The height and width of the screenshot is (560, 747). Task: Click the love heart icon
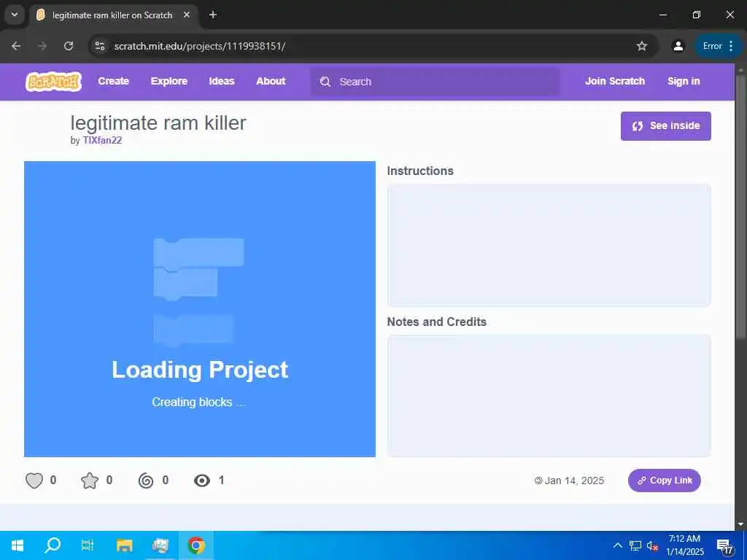click(34, 481)
